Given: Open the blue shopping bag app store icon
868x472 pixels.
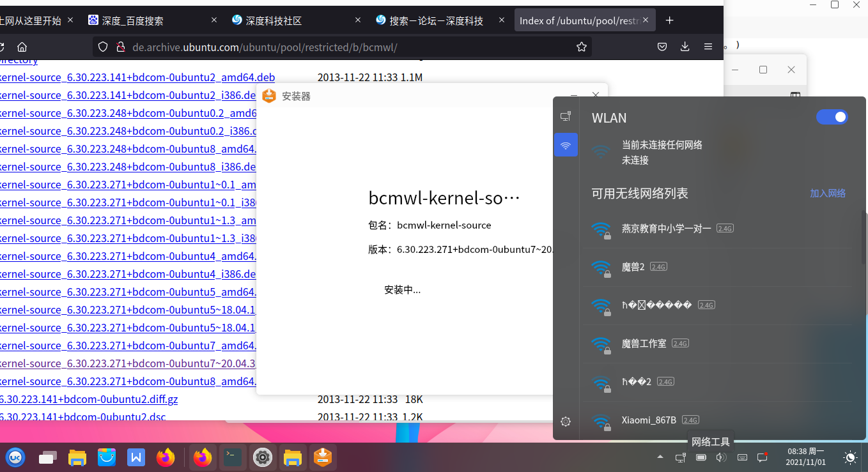Looking at the screenshot, I should click(x=107, y=457).
